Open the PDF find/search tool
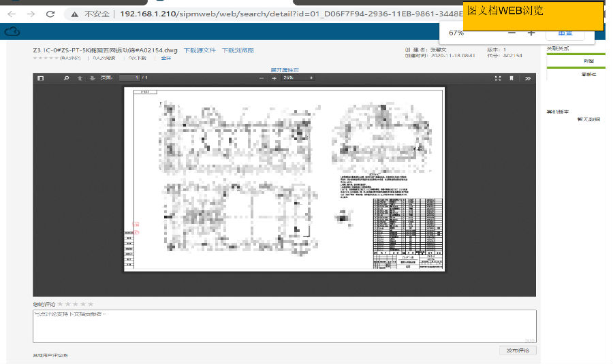 (x=66, y=78)
